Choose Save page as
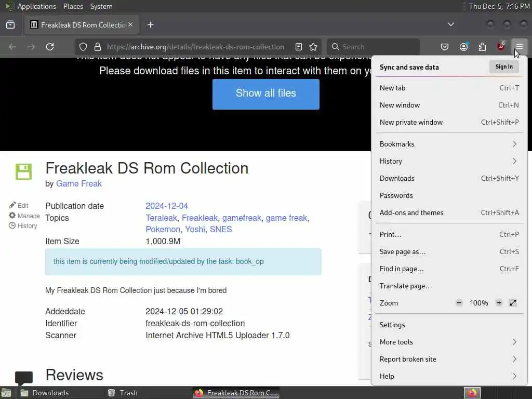Viewport: 532px width, 399px height. click(449, 252)
